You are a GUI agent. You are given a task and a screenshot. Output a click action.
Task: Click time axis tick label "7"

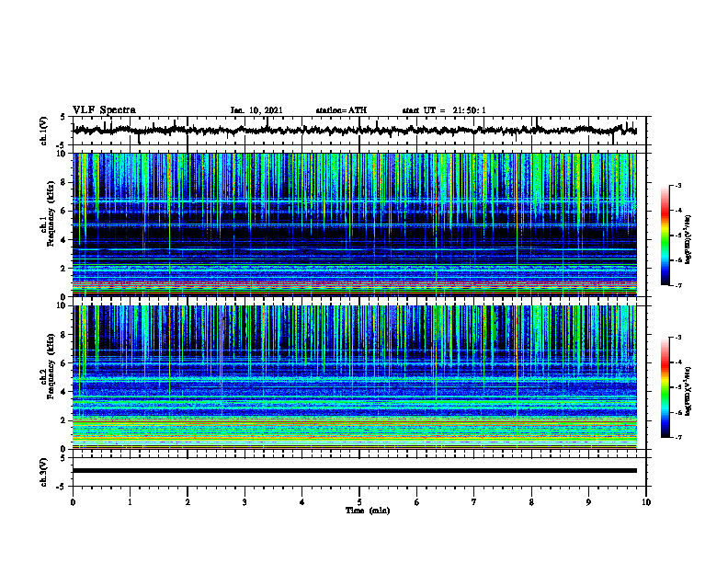tap(474, 502)
